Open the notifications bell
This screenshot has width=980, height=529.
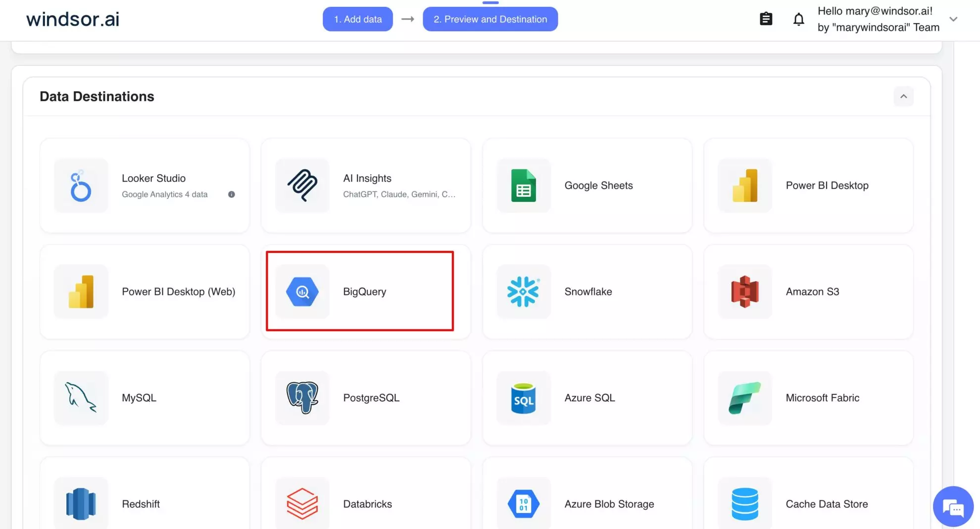(798, 19)
